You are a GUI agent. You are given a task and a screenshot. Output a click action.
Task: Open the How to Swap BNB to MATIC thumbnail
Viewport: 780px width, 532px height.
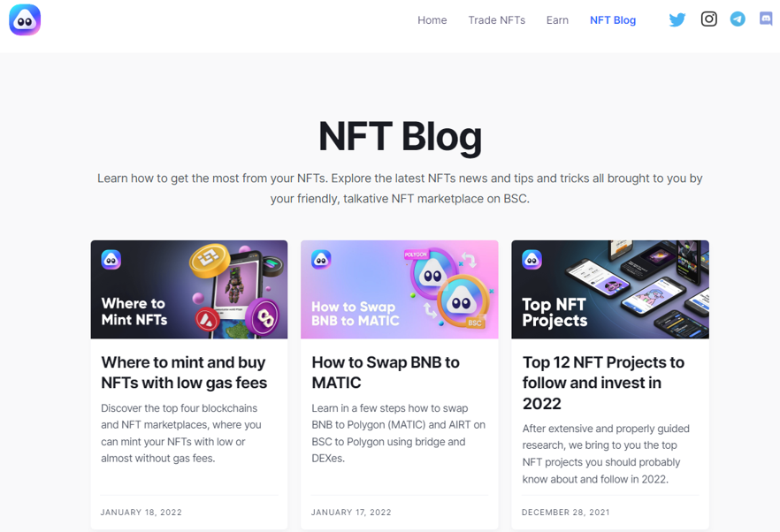(x=400, y=289)
